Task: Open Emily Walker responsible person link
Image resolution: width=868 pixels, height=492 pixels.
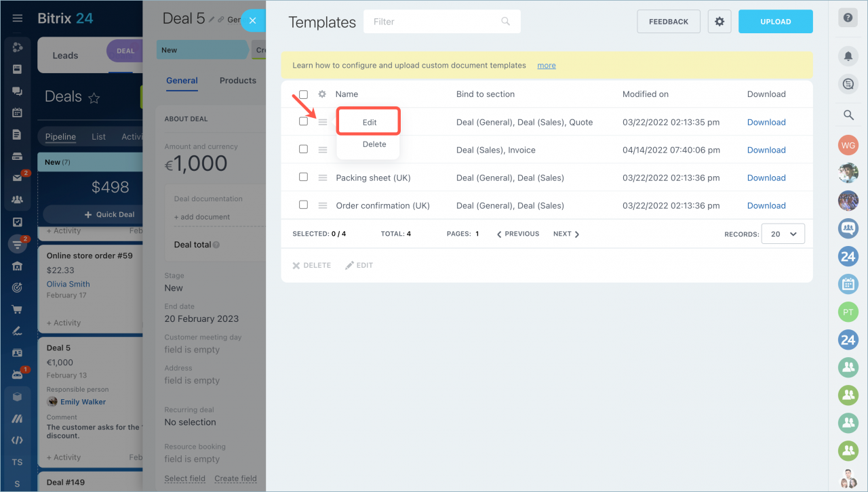Action: click(83, 402)
